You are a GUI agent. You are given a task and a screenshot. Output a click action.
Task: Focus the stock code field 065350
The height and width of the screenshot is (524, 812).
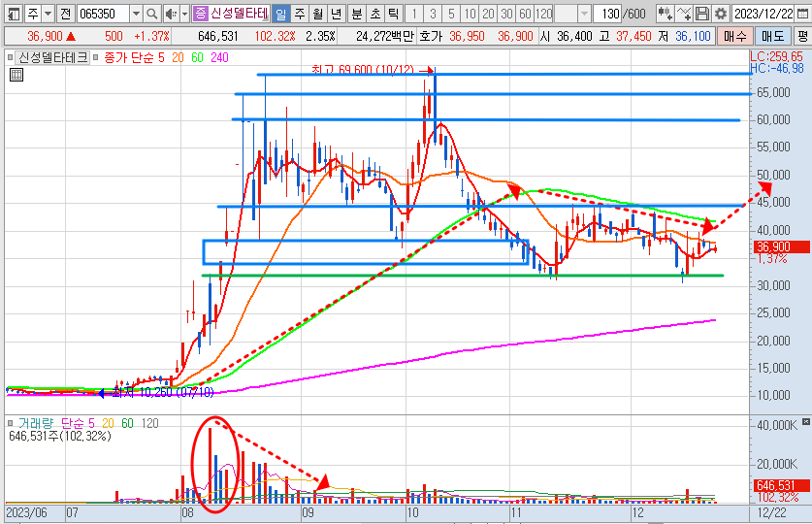coord(103,14)
